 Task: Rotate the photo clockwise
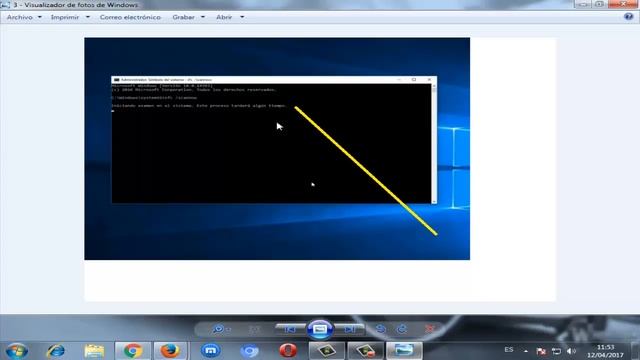tap(402, 329)
